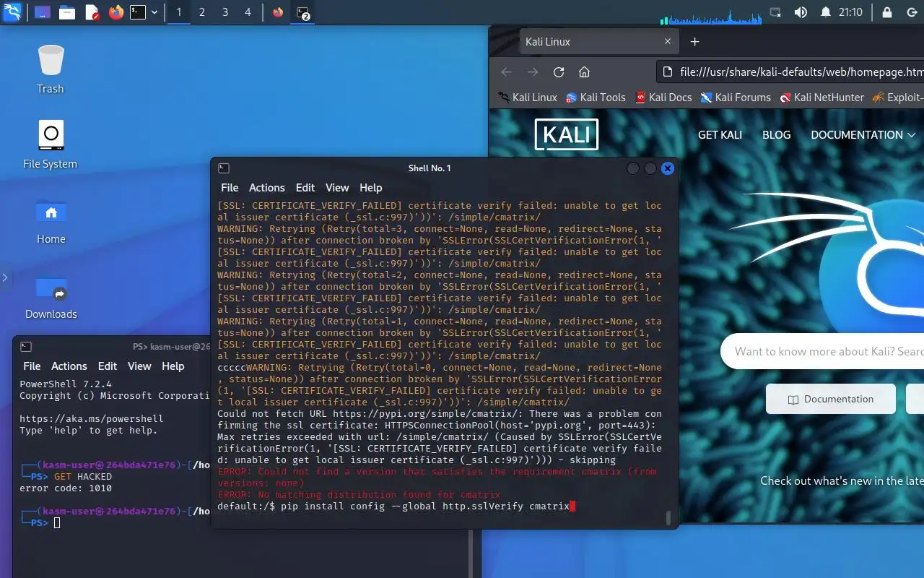Viewport: 924px width, 578px height.
Task: Open the volume control tray icon
Action: [801, 12]
